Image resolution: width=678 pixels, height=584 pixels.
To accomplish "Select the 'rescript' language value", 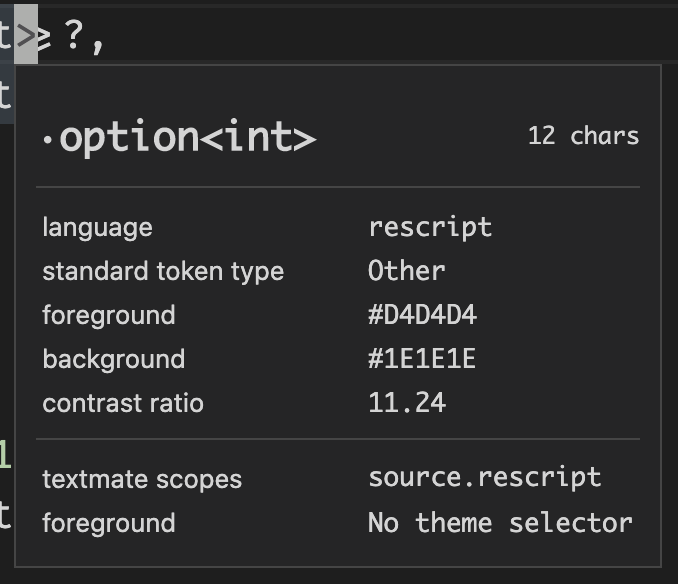I will point(430,227).
